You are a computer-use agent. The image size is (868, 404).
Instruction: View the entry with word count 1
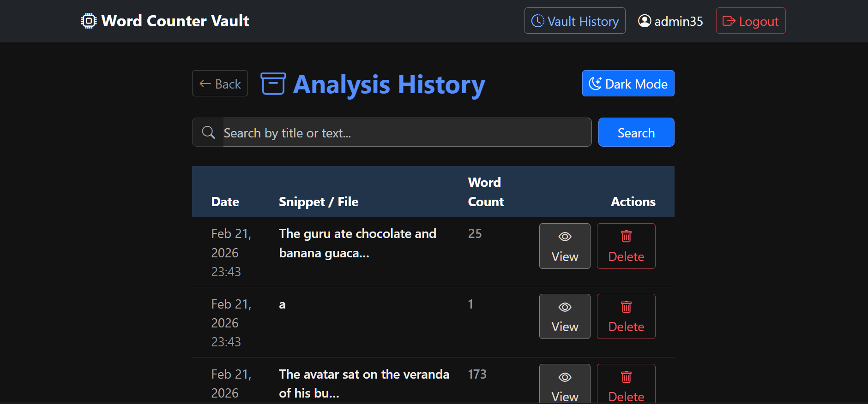(x=565, y=316)
